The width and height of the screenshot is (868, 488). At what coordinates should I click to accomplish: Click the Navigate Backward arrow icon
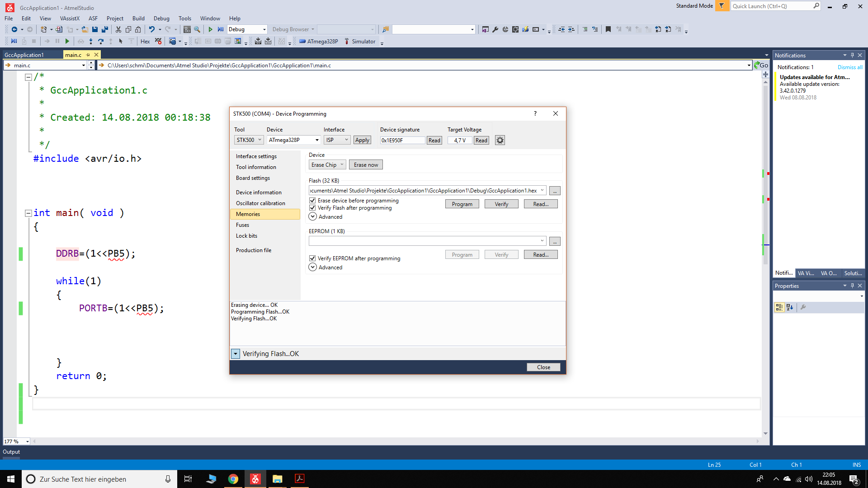[14, 29]
